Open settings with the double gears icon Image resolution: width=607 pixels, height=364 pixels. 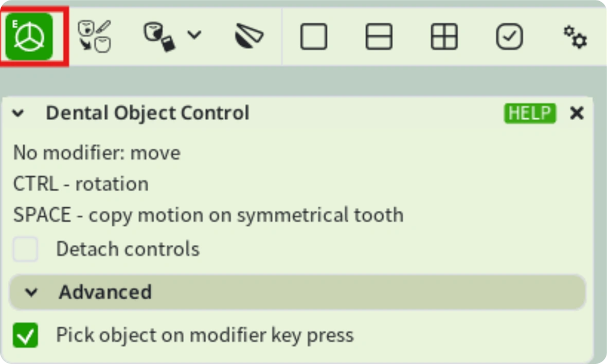[575, 37]
